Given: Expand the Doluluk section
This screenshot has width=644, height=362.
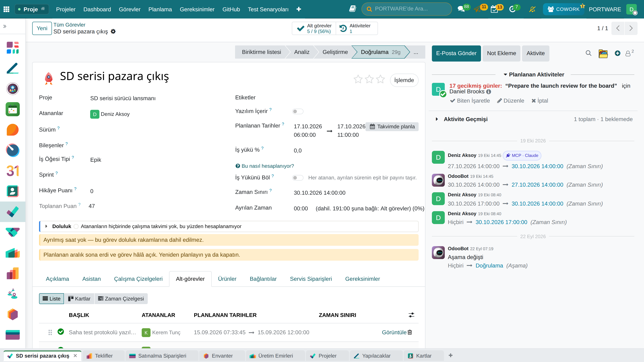Looking at the screenshot, I should (x=46, y=226).
